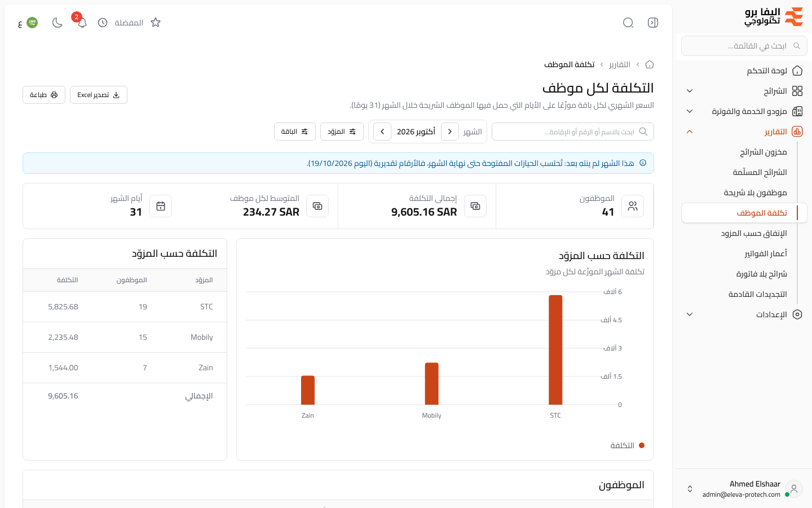812x508 pixels.
Task: Open الشرائح المسلّمة report
Action: coord(760,172)
